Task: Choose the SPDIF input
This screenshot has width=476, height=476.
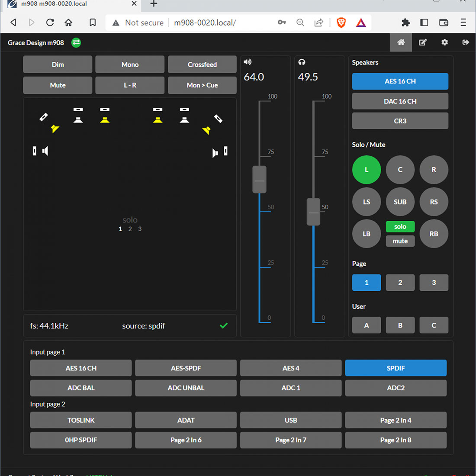Action: coord(396,368)
